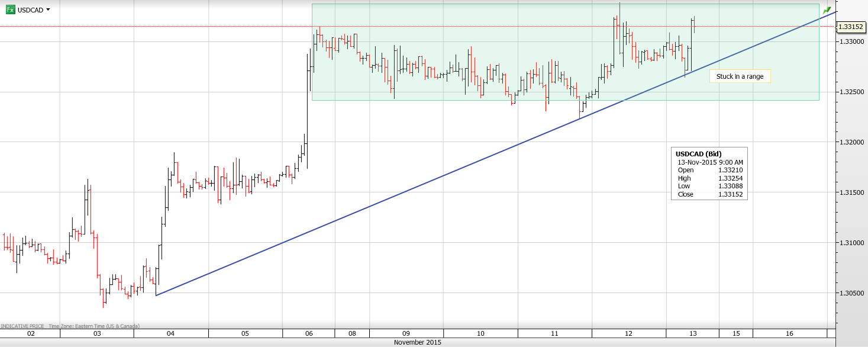Screen dimensions: 868x347
Task: Click the INDICATIVE PRICE label
Action: click(22, 326)
